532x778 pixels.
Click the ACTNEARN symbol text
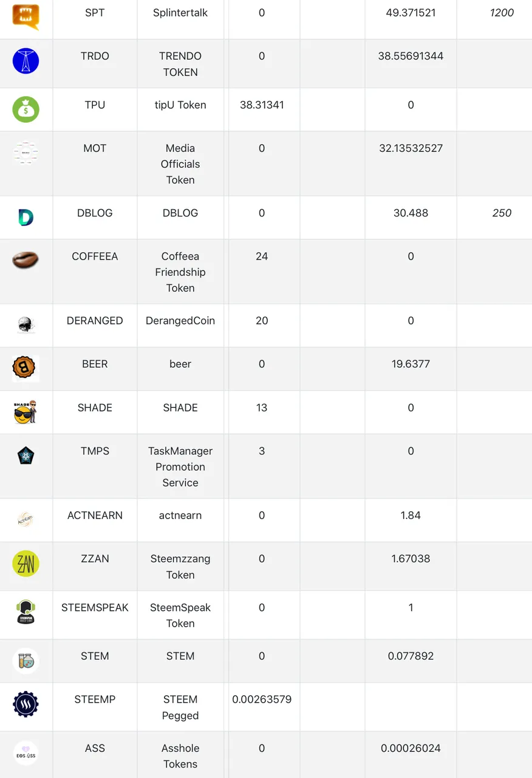tap(95, 515)
